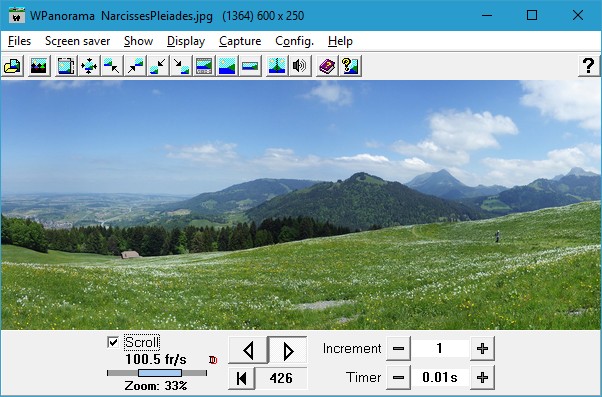
Task: Move window to top-right corner icon
Action: [135, 66]
